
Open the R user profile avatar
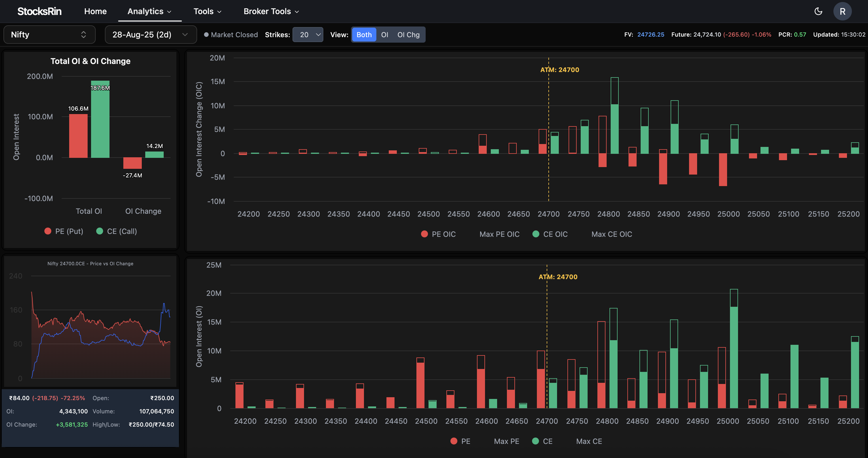click(x=842, y=12)
